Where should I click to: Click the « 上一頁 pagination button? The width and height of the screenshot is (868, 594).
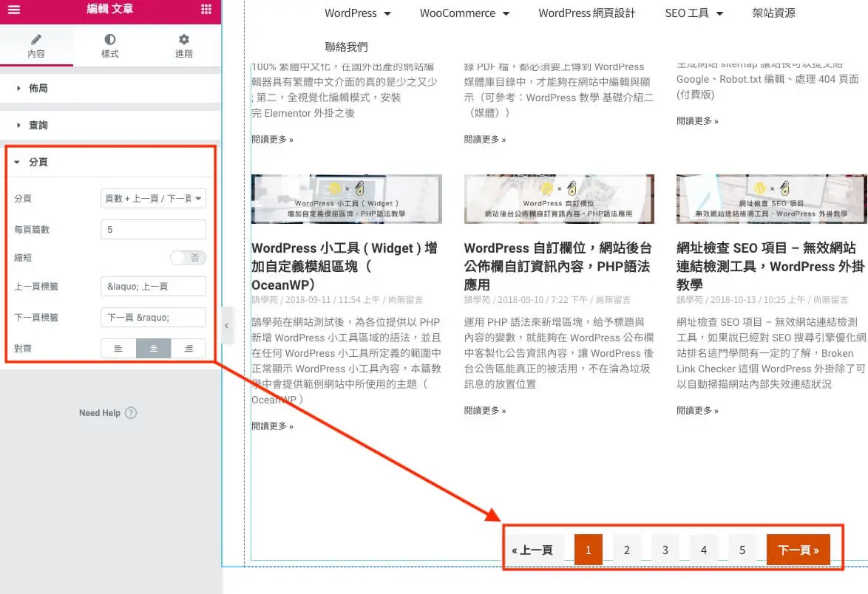533,550
